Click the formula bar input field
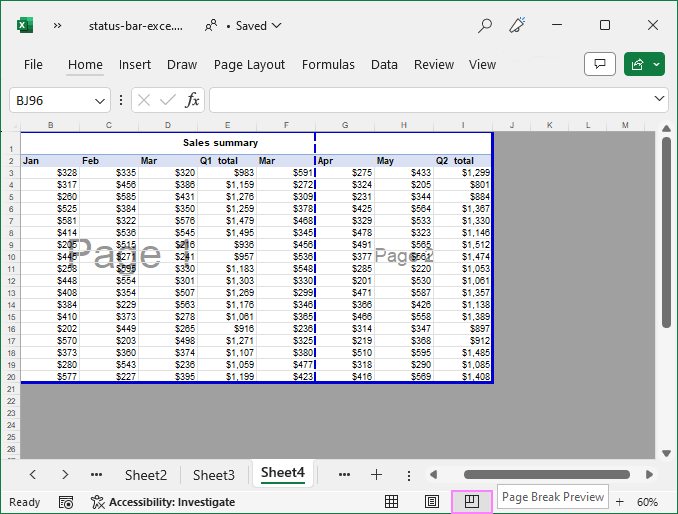Viewport: 678px width, 514px height. (x=430, y=100)
